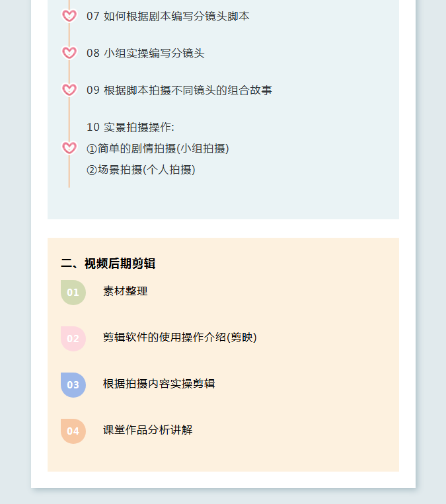Click the blue 03 number badge

tap(73, 384)
